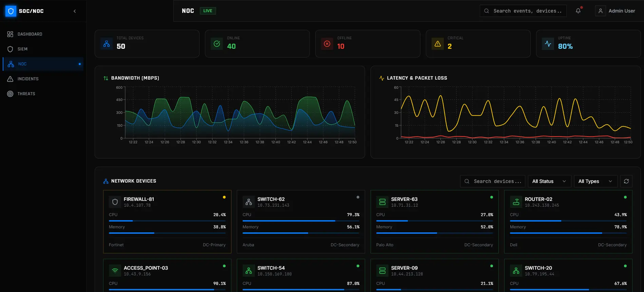This screenshot has height=292, width=644.
Task: Open the All Types dropdown
Action: tap(595, 181)
